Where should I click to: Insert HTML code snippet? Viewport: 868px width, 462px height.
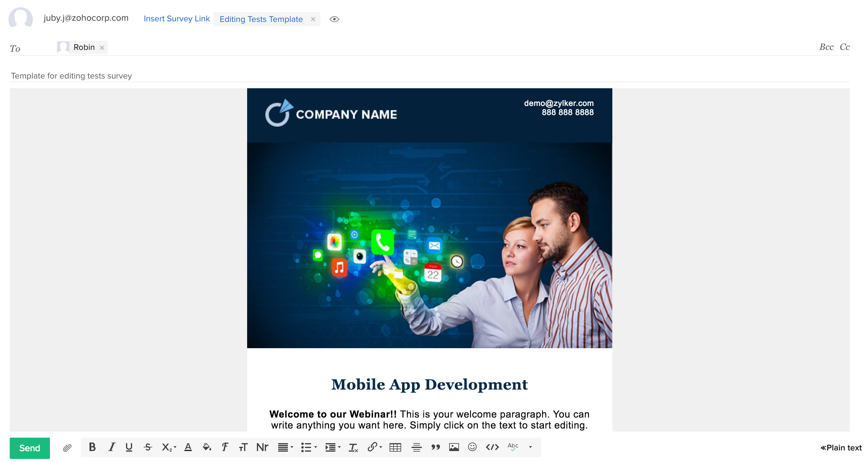point(492,447)
